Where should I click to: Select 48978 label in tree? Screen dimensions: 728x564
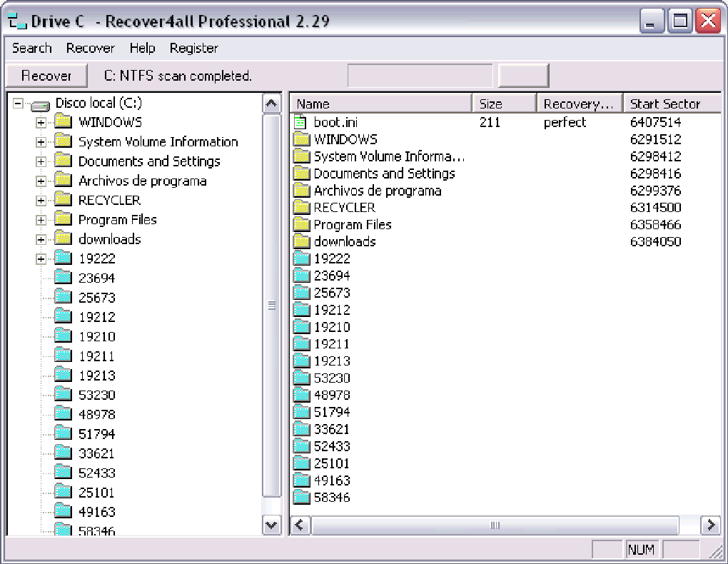pyautogui.click(x=96, y=414)
